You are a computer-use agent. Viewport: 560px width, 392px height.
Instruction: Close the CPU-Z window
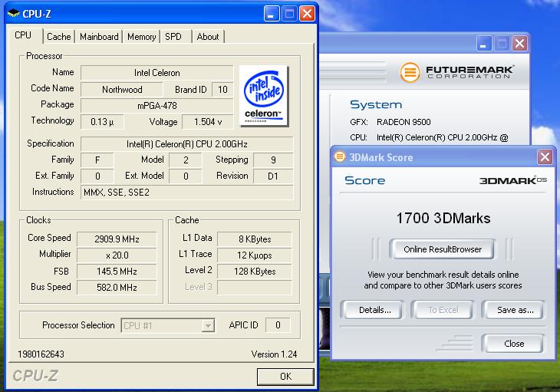coord(307,14)
